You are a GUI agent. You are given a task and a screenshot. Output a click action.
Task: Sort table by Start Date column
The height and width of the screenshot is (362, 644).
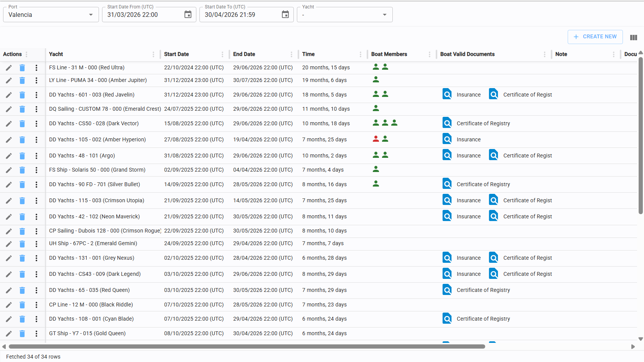(176, 54)
